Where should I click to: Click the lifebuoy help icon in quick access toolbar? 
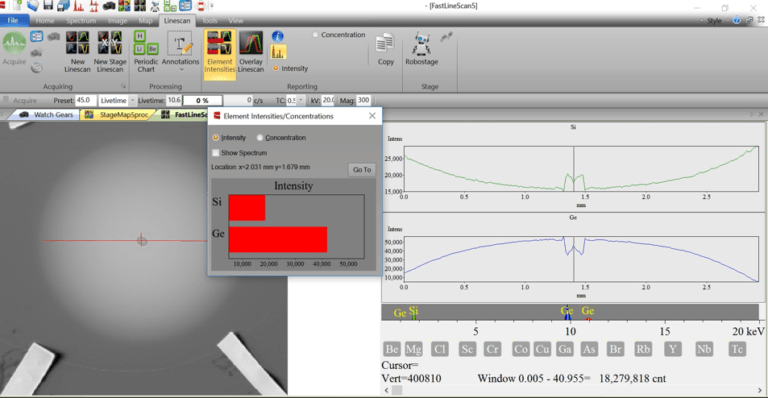201,6
